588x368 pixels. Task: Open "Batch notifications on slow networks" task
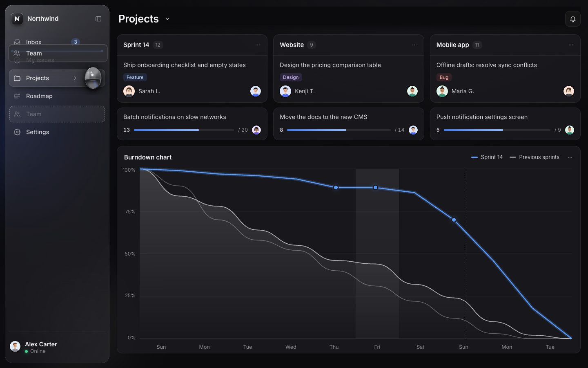point(175,117)
